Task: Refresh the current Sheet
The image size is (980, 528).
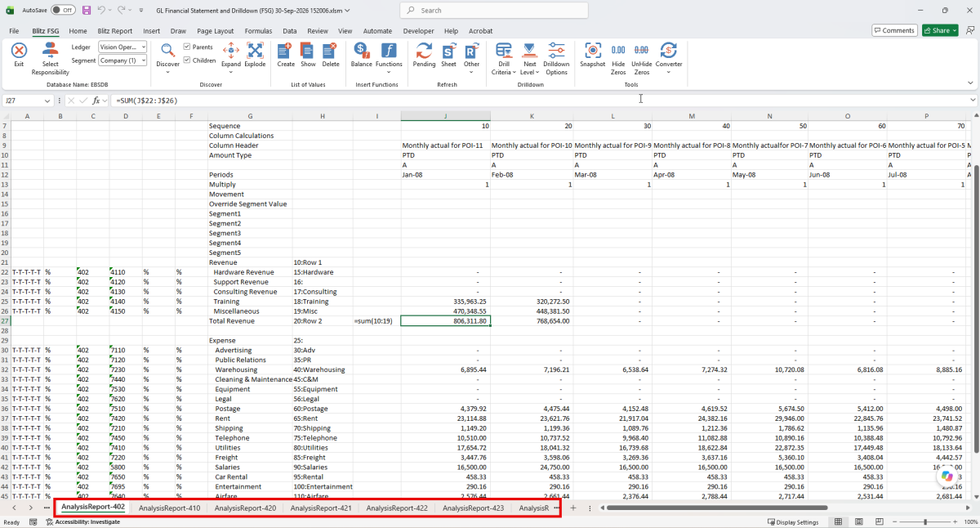Action: pyautogui.click(x=448, y=55)
